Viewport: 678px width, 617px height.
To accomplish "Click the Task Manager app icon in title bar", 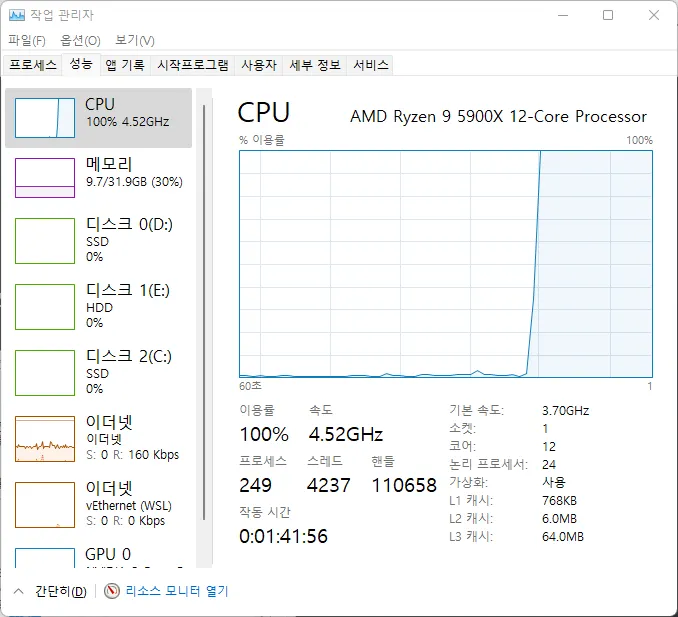I will [18, 15].
